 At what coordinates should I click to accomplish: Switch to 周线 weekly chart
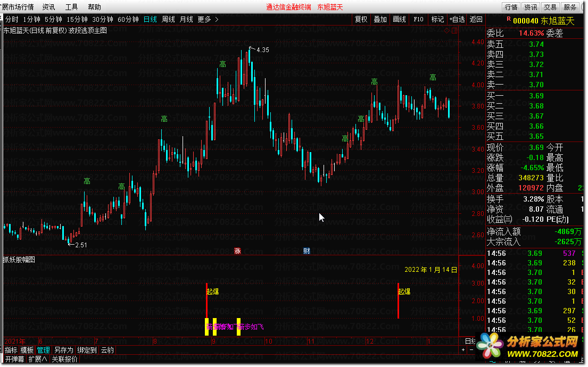click(168, 19)
